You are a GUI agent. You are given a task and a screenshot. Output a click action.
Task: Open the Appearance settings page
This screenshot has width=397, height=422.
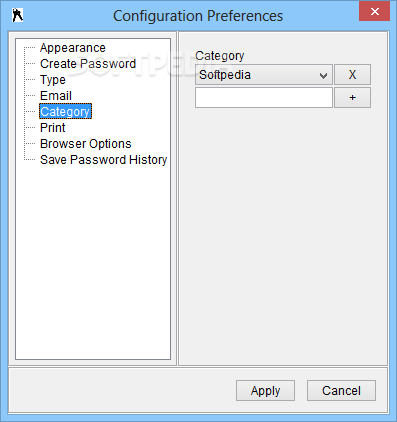point(73,48)
